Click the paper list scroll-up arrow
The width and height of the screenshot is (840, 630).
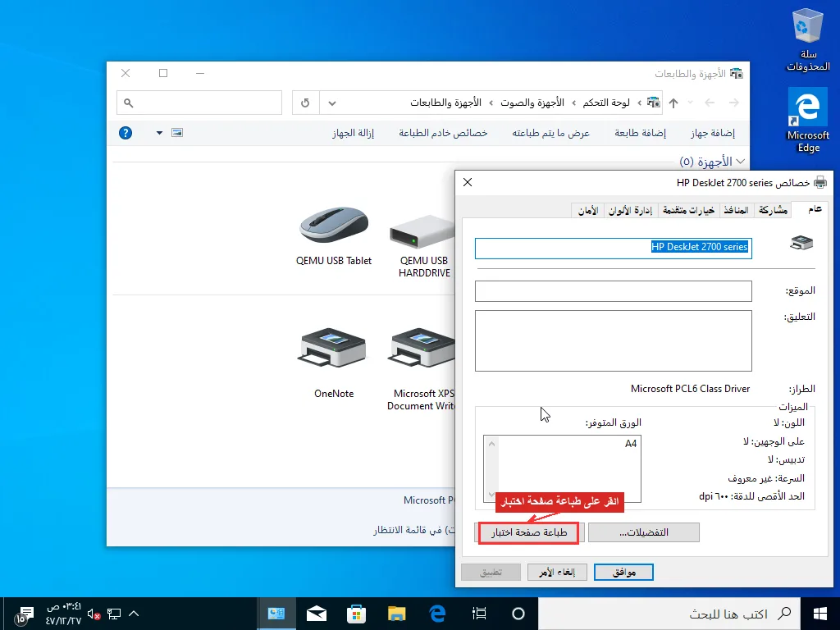(x=492, y=444)
